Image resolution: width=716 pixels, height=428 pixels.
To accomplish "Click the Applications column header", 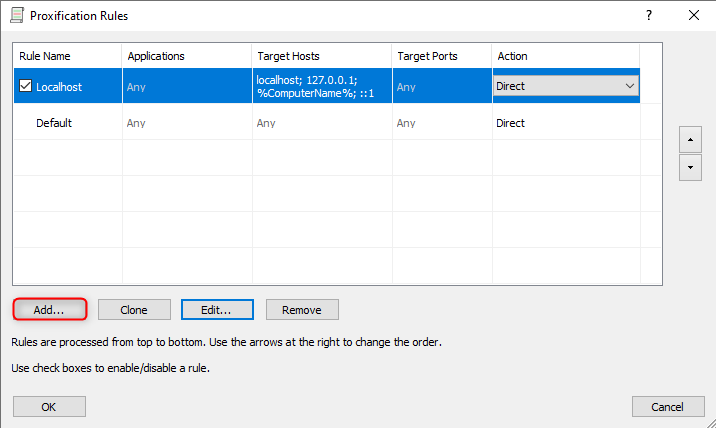I will pyautogui.click(x=187, y=56).
